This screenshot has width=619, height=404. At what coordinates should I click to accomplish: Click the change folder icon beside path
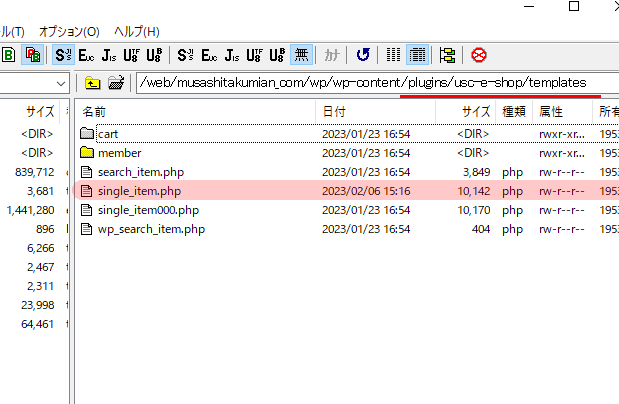[116, 83]
